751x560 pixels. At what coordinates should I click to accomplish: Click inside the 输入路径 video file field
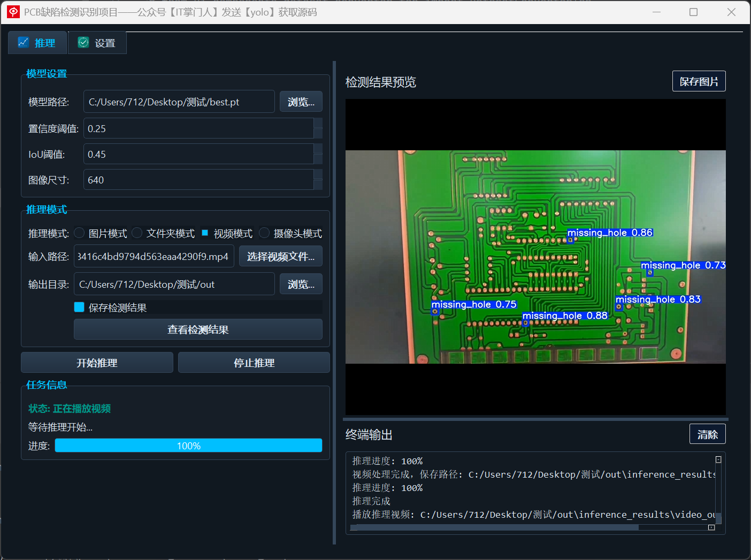click(154, 256)
